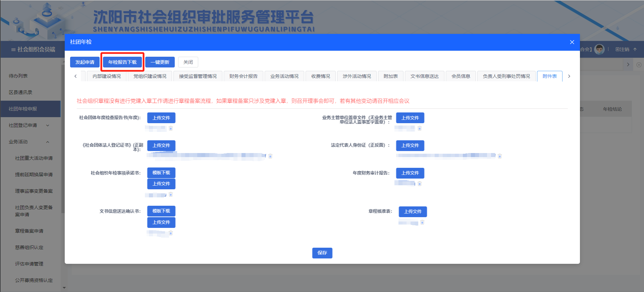Close the 社团年检 dialog with X

[572, 42]
